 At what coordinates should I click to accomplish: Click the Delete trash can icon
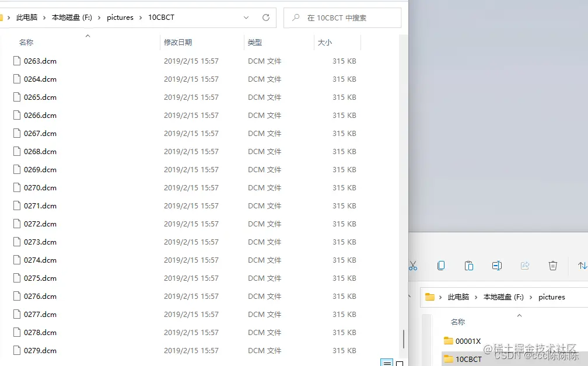click(553, 266)
